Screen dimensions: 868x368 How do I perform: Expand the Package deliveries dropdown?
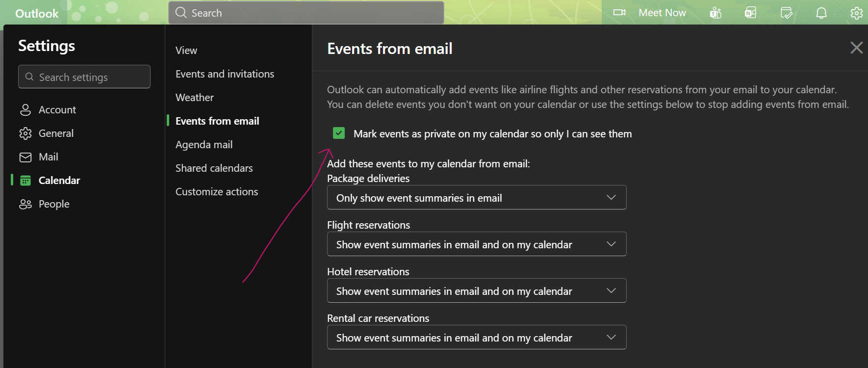tap(476, 197)
